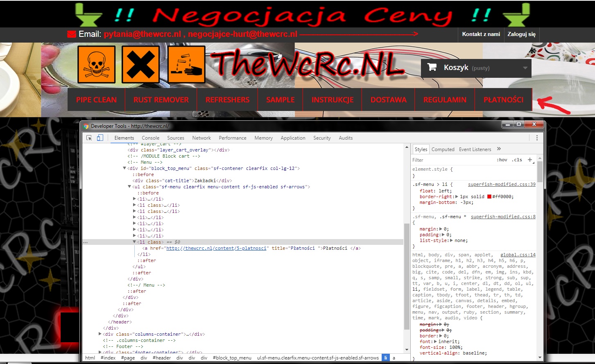
Task: Expand the div.columns-container node
Action: 100,334
